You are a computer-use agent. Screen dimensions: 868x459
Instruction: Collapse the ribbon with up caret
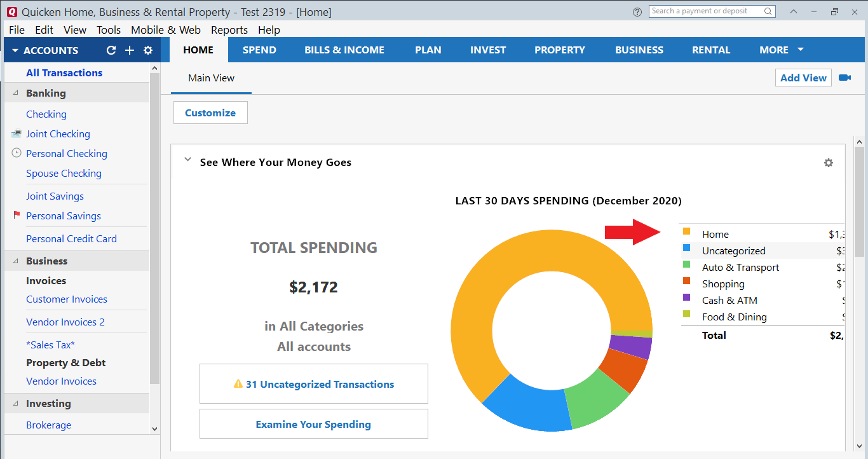coord(794,11)
